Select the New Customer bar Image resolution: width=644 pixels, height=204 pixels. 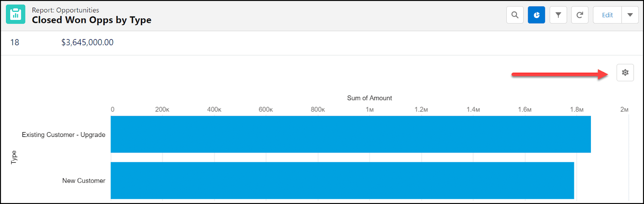click(x=342, y=181)
